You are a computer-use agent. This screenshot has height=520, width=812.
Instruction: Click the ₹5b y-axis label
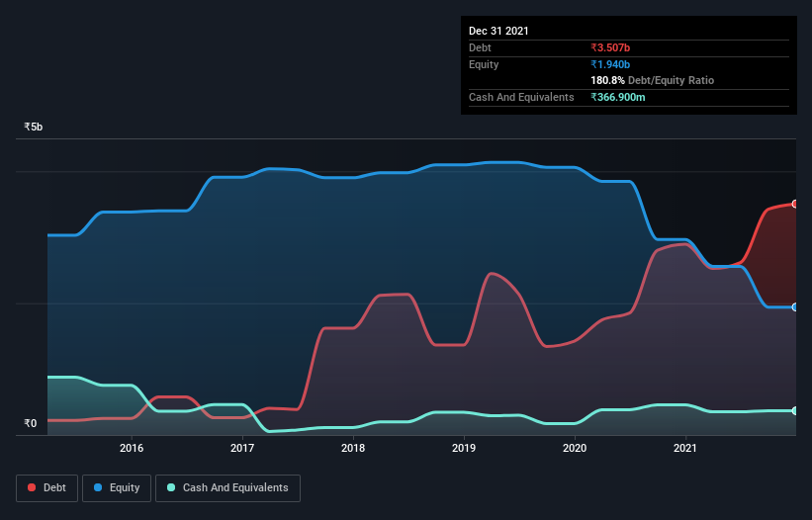tap(34, 127)
